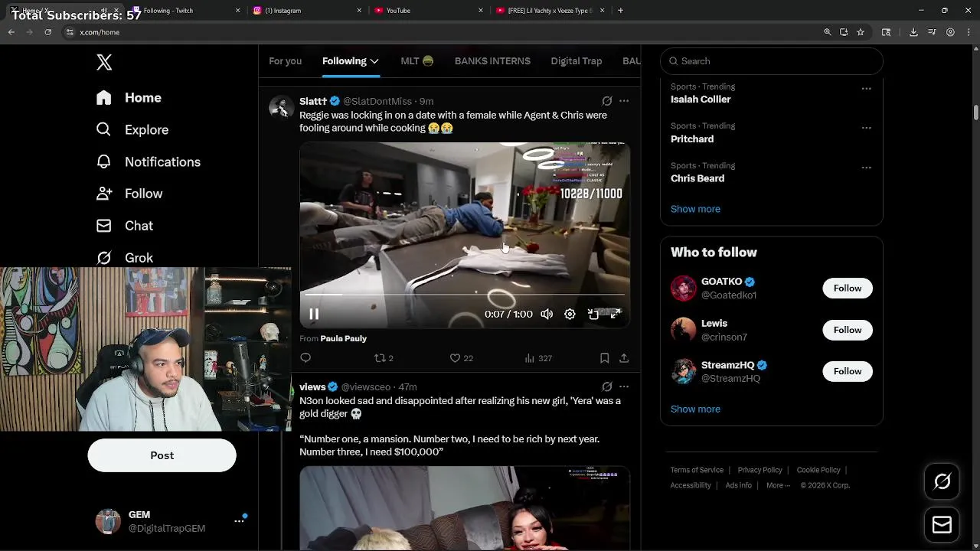The height and width of the screenshot is (551, 980).
Task: Switch to the BANKS INTERNS tab
Action: [492, 61]
